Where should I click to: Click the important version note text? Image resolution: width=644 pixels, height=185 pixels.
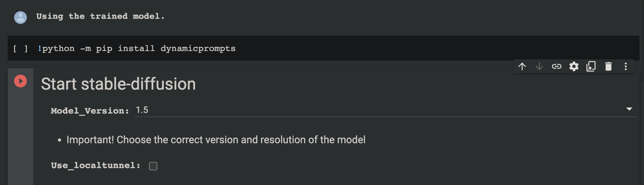click(x=216, y=139)
